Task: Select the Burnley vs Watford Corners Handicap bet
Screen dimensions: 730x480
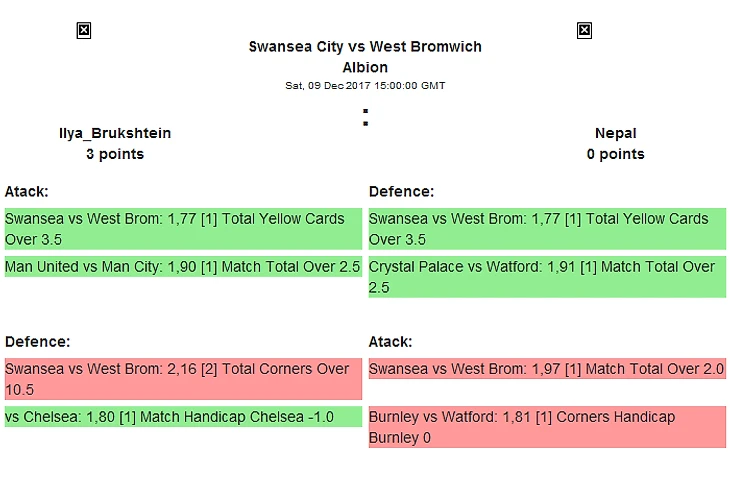Action: 547,427
